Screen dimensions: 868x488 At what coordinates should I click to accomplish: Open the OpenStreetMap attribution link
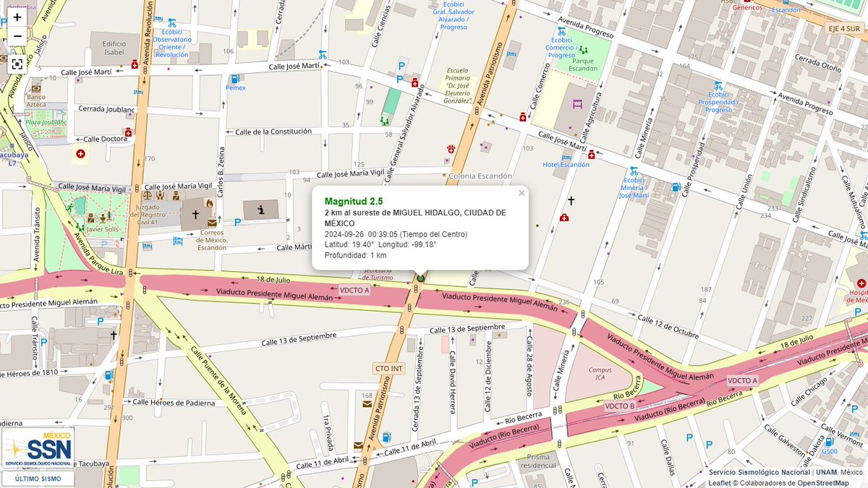(824, 482)
